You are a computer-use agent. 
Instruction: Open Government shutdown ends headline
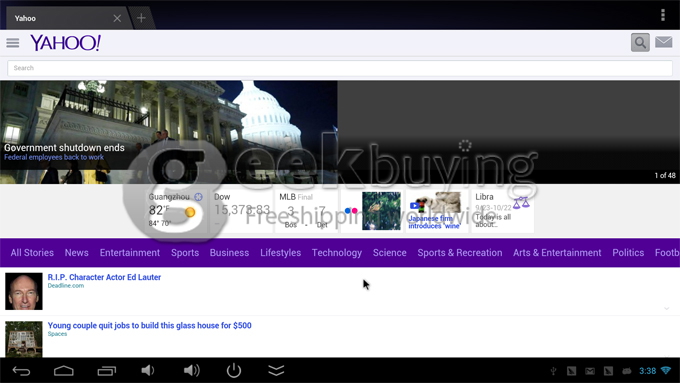coord(64,147)
